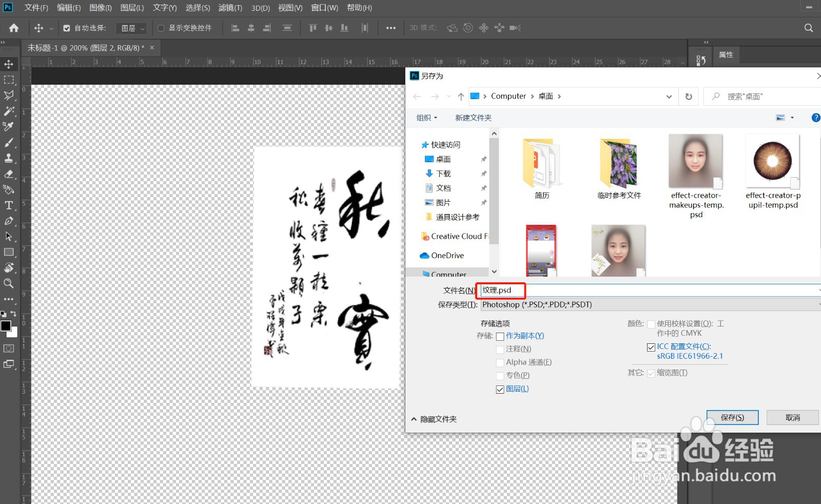
Task: Select the Paint Bucket tool
Action: 9,190
